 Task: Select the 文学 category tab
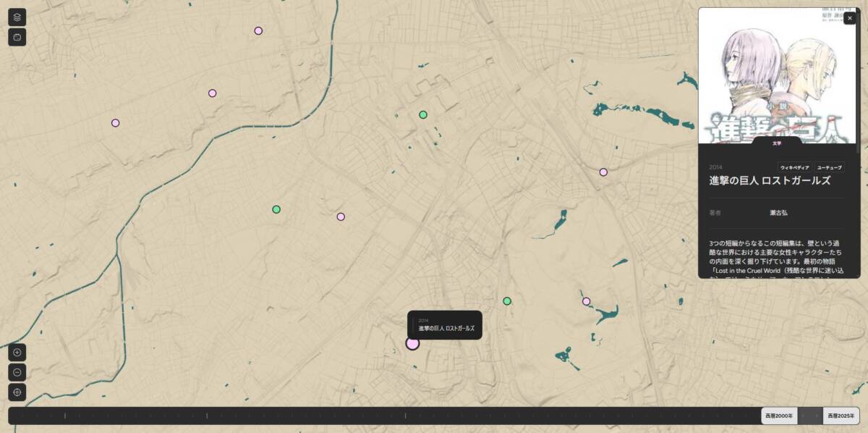coord(776,143)
